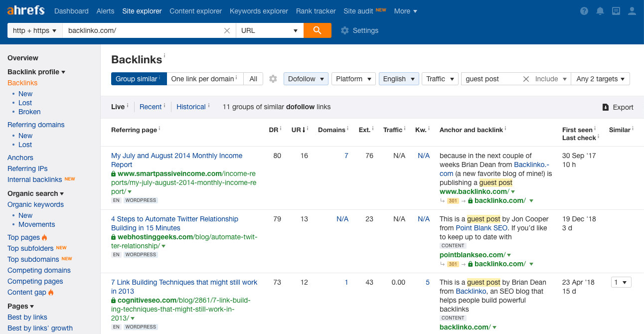Open the http + https protocol dropdown

point(35,30)
